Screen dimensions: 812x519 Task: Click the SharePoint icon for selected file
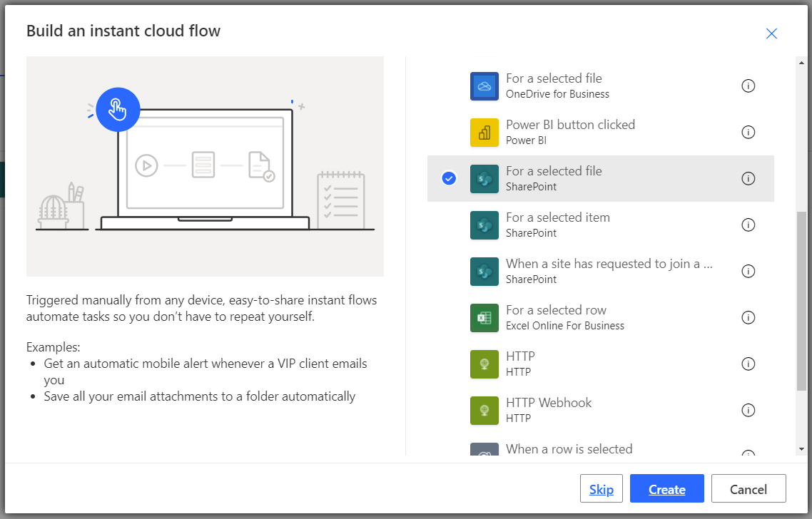tap(484, 178)
